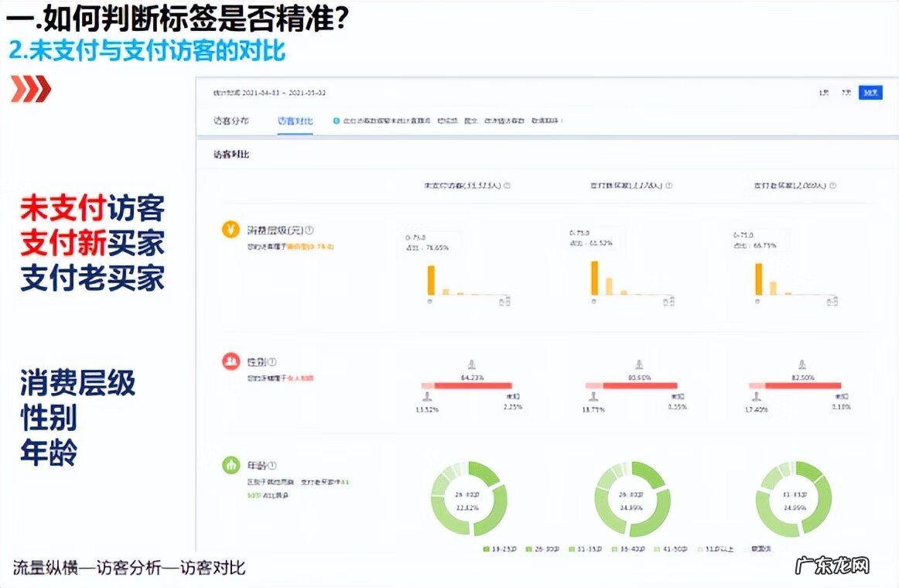The height and width of the screenshot is (588, 899).
Task: Click the blue 30天 button at top right
Action: (x=870, y=91)
